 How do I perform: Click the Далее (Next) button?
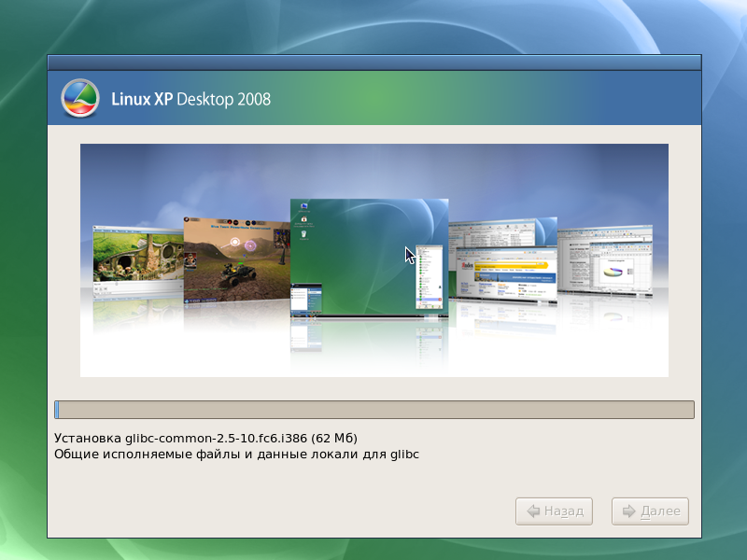pos(650,511)
